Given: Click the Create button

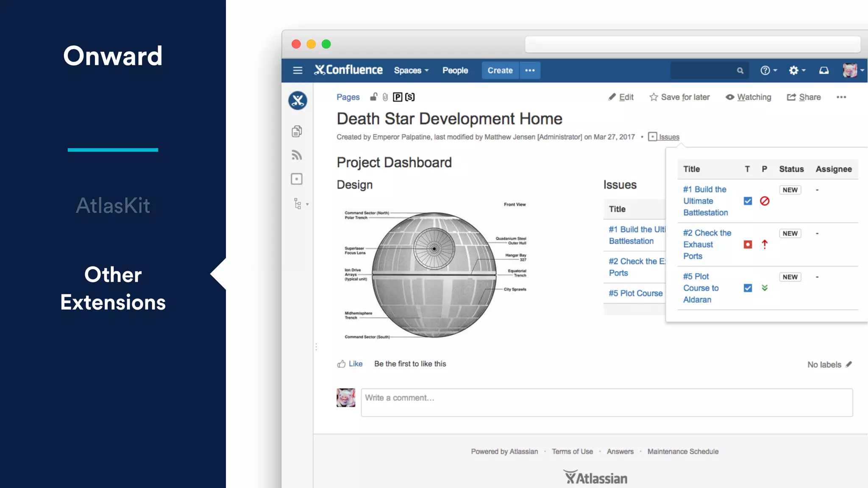Looking at the screenshot, I should 500,70.
